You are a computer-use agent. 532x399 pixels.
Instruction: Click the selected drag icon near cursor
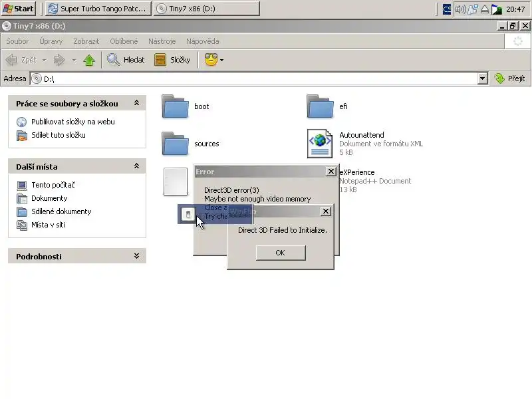pyautogui.click(x=188, y=214)
